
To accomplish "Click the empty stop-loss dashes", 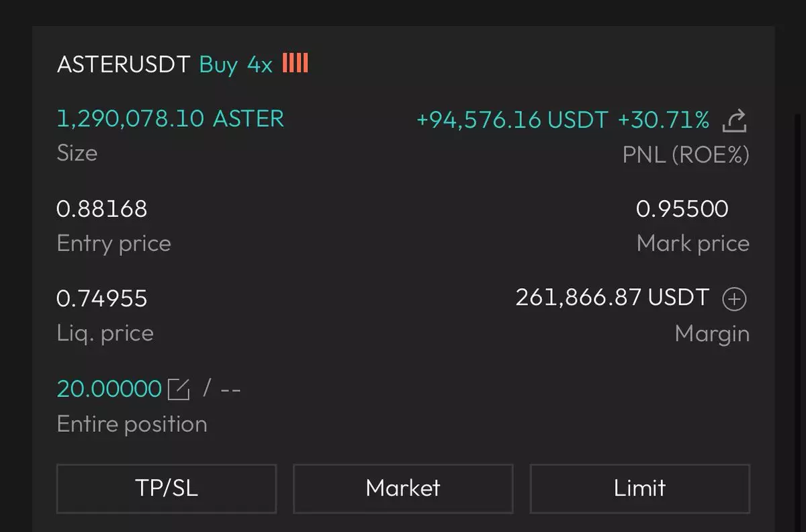I will click(230, 390).
